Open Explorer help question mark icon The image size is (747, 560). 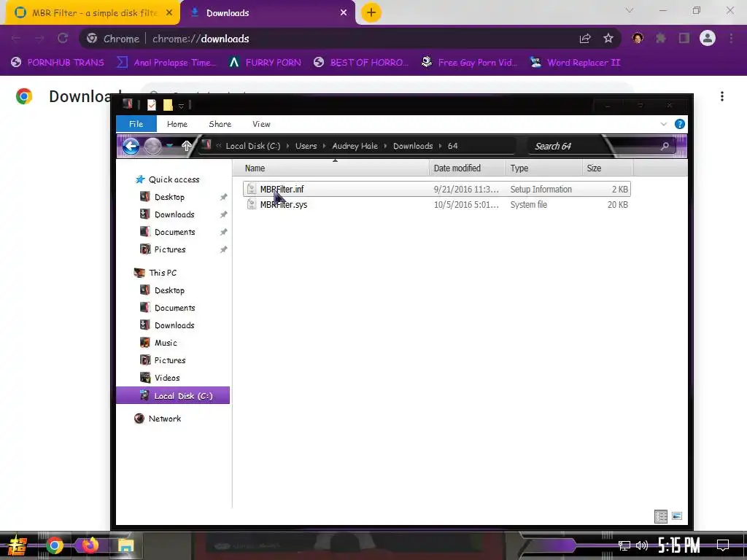(x=680, y=124)
